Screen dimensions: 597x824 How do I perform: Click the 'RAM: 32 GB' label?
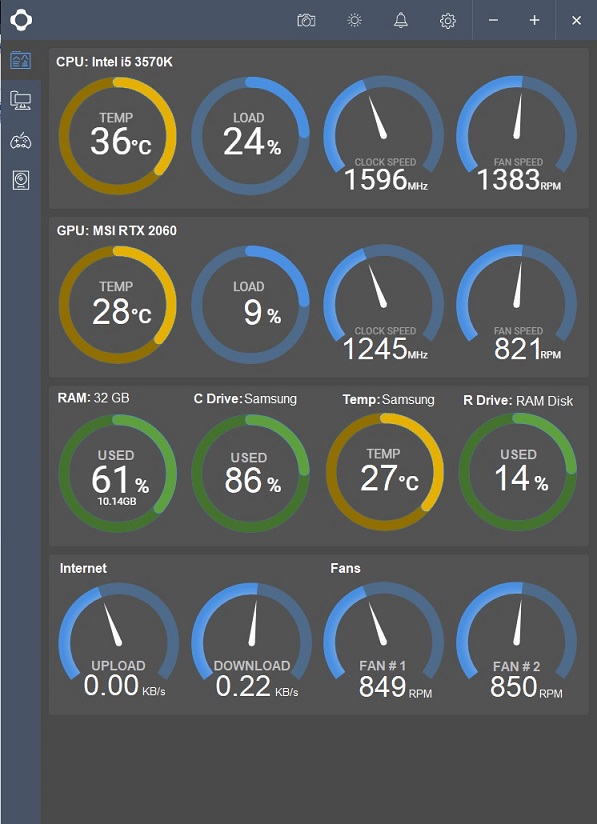[x=94, y=398]
